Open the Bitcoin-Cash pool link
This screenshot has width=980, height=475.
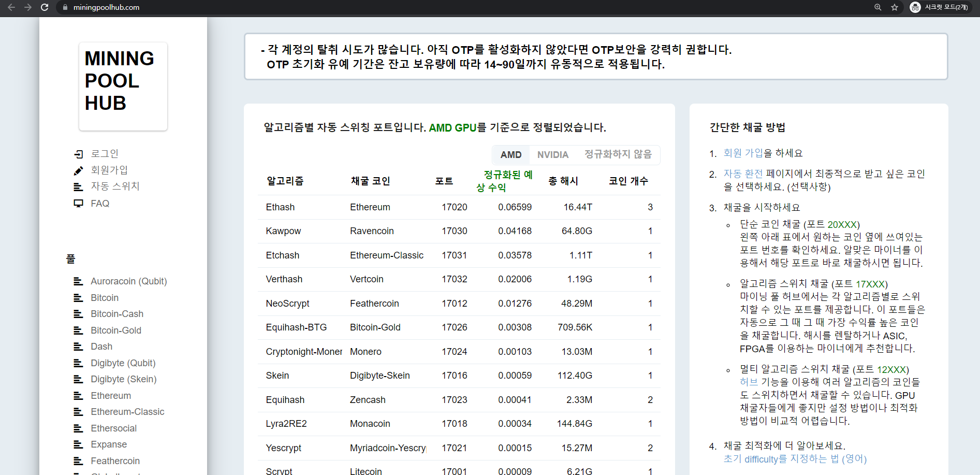pos(117,314)
